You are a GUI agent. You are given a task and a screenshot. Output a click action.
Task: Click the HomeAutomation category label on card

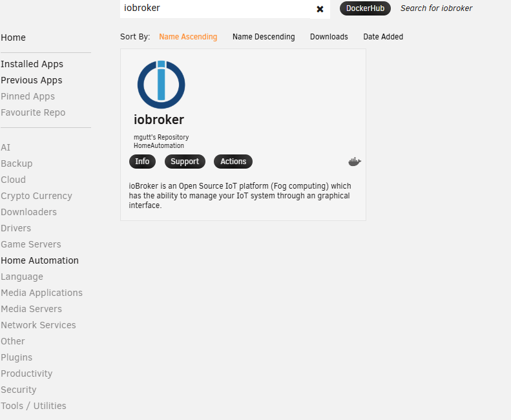click(x=159, y=145)
